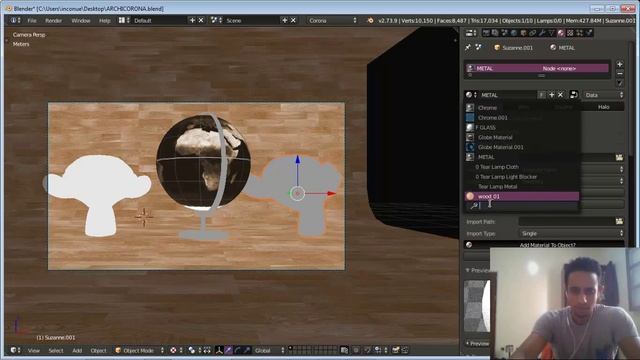Open the Window menu

[81, 20]
